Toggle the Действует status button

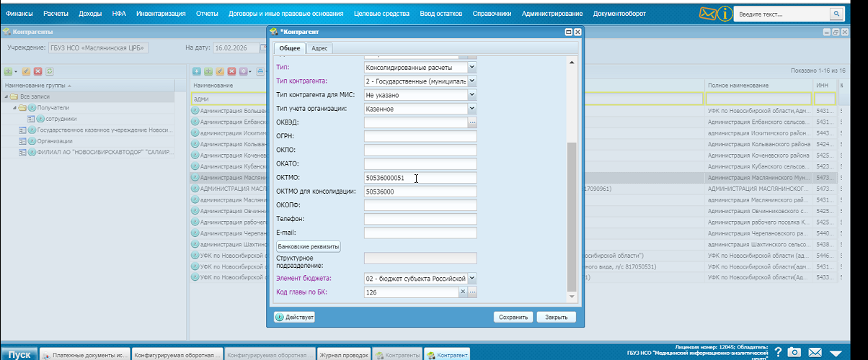coord(294,317)
